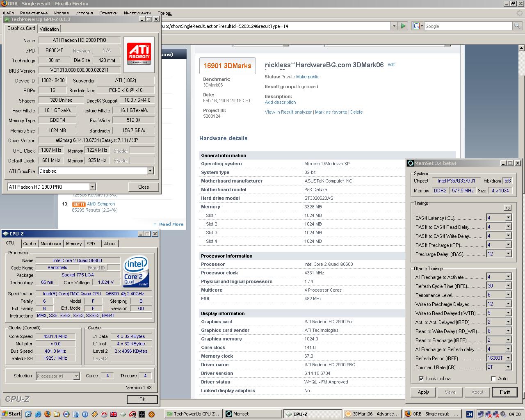
Task: Click the Intel Core 2 Quad logo in CPU-Z
Action: [x=136, y=271]
